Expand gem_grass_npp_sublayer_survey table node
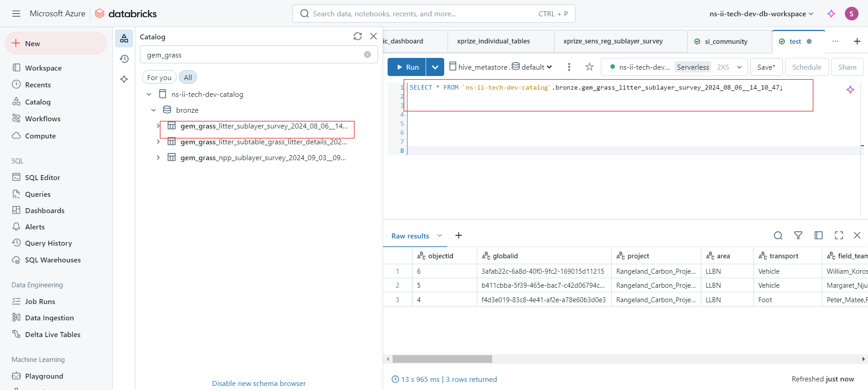The height and width of the screenshot is (390, 868). [x=158, y=157]
